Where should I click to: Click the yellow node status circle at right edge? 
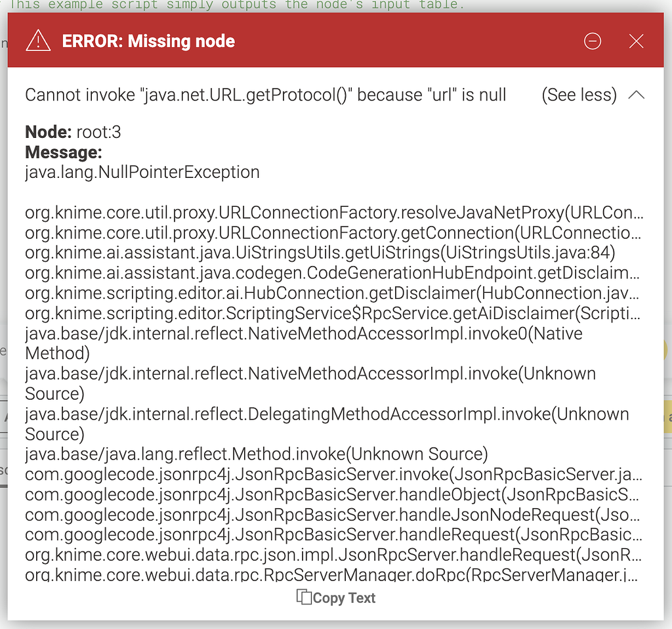click(x=665, y=350)
